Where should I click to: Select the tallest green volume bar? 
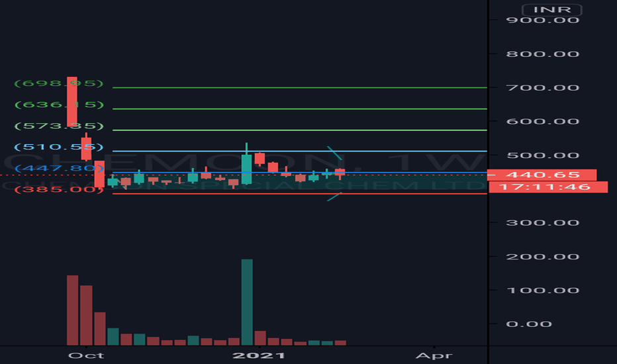coord(247,302)
